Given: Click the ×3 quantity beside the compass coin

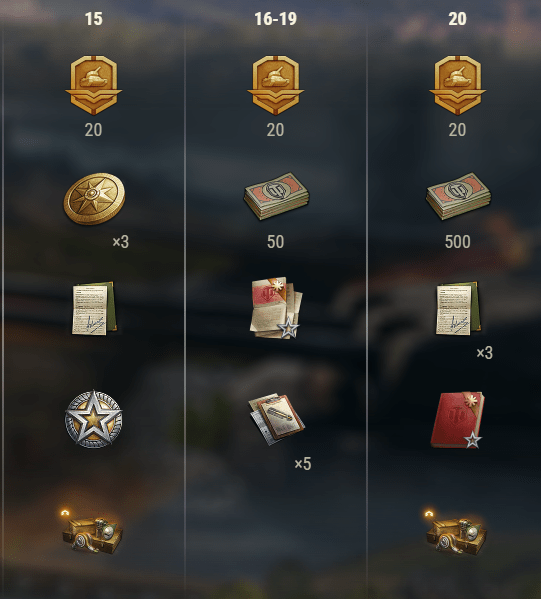Looking at the screenshot, I should click(x=121, y=242).
